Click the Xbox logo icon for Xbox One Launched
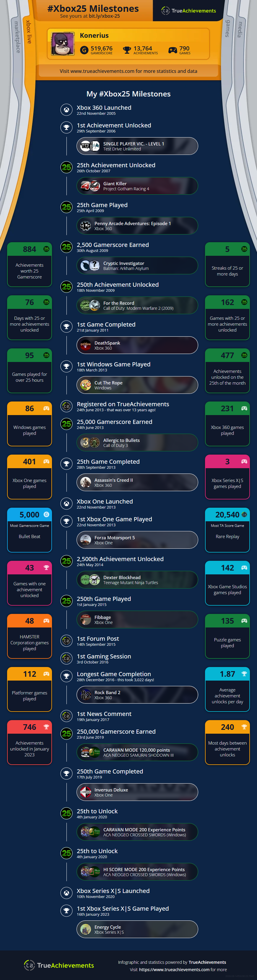The height and width of the screenshot is (980, 257). point(67,504)
